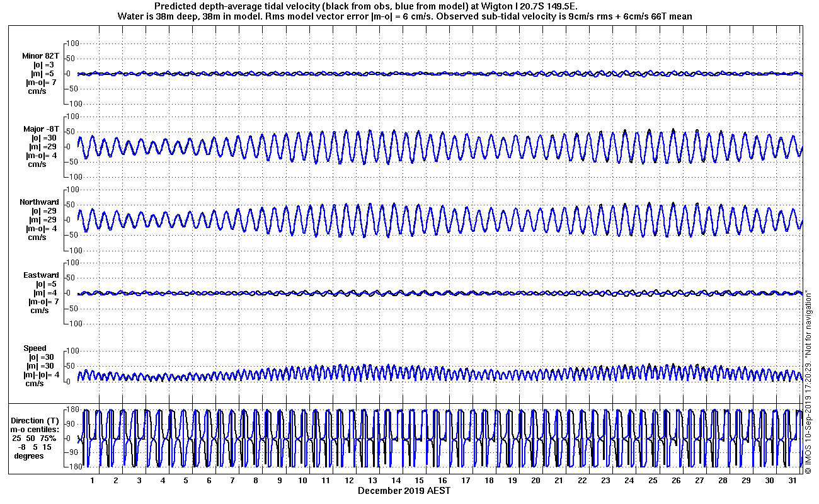
Task: Select '|m|-|o|= 4' under Speed
Action: pos(42,375)
